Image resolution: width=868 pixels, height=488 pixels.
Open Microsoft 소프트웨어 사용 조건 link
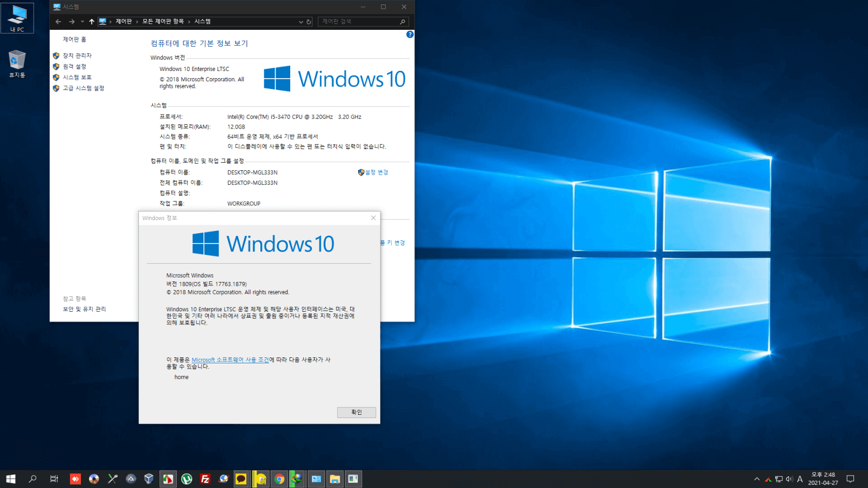click(x=230, y=359)
